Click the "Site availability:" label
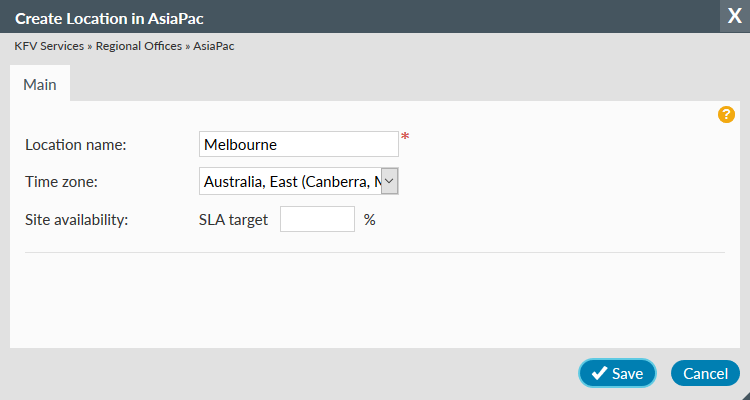The height and width of the screenshot is (400, 750). point(77,219)
